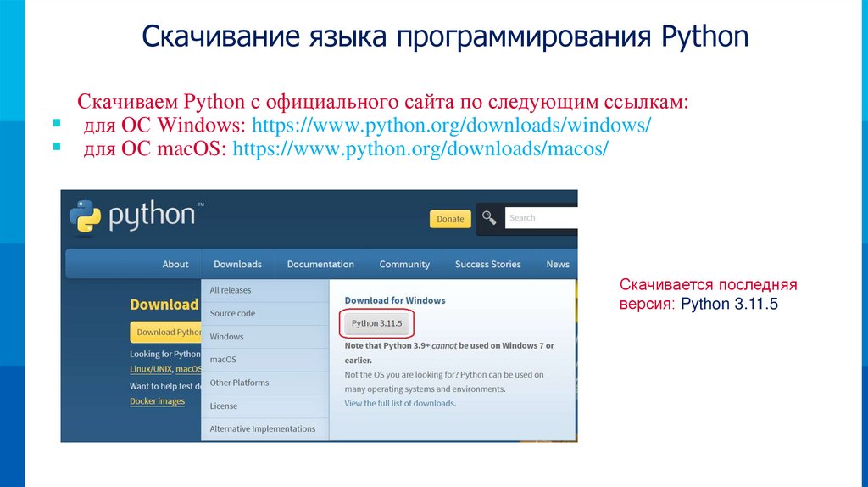This screenshot has width=868, height=487.
Task: Open the Downloads menu
Action: pyautogui.click(x=237, y=264)
